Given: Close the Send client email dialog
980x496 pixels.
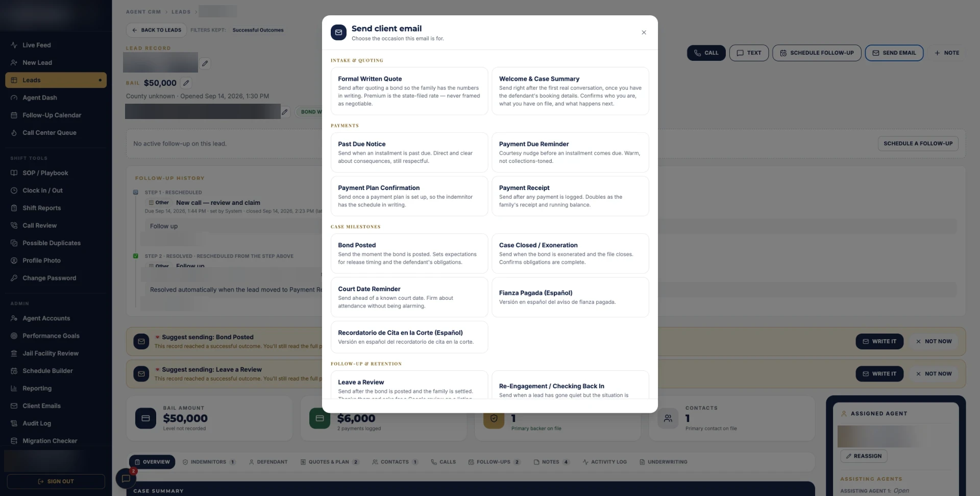Looking at the screenshot, I should (644, 33).
